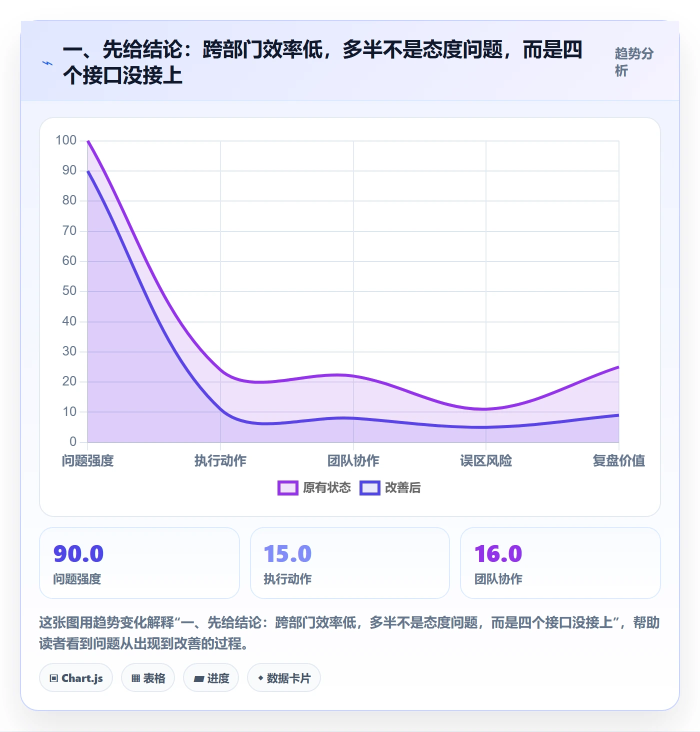This screenshot has height=732, width=700.
Task: Open the 16.0 团队协作 data card
Action: tap(560, 563)
